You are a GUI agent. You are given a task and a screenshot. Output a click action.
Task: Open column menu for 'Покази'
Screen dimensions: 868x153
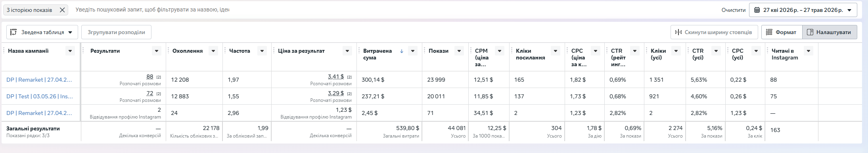459,51
